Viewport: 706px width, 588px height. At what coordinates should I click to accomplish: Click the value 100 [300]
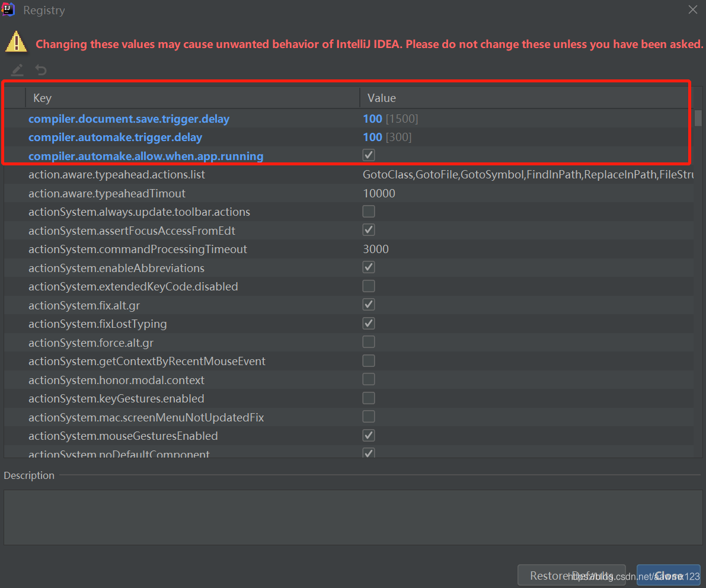387,138
